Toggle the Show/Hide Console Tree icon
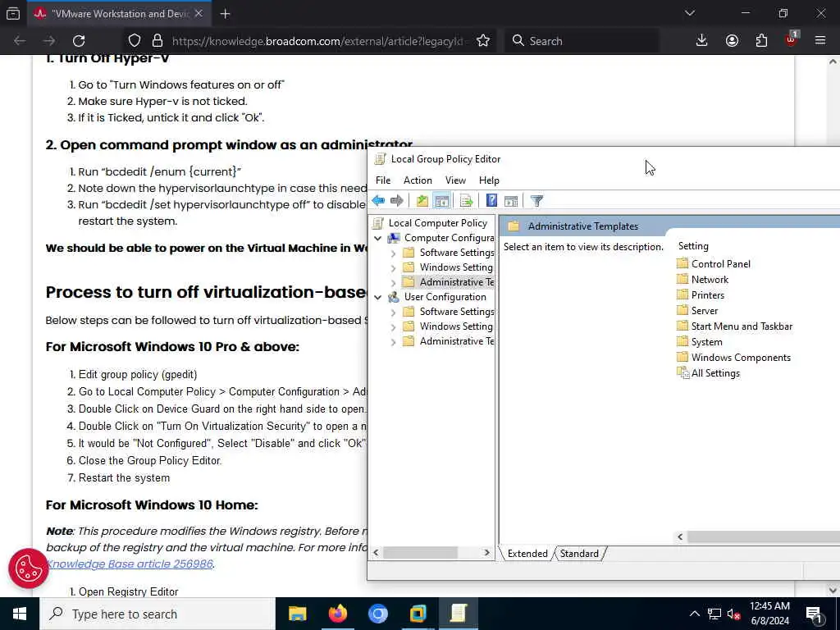 (442, 201)
